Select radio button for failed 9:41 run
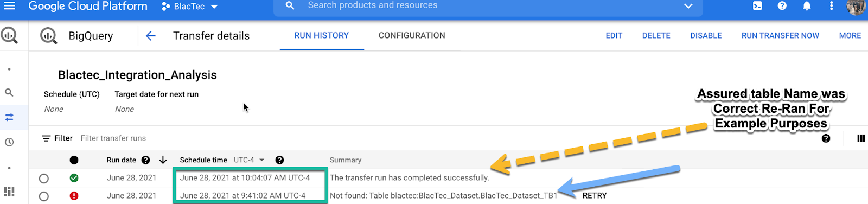Screen dimensions: 868x204 (44, 196)
